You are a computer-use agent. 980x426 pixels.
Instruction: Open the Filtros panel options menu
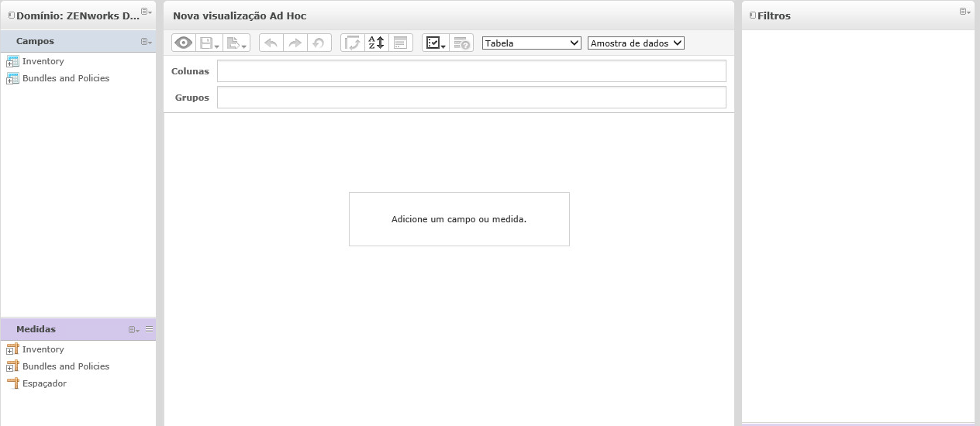tap(965, 12)
